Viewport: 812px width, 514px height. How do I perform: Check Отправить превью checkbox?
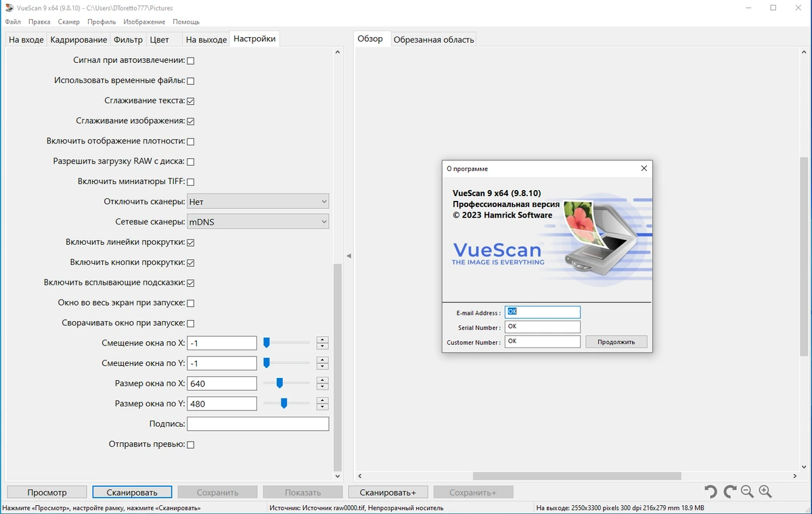(x=190, y=445)
